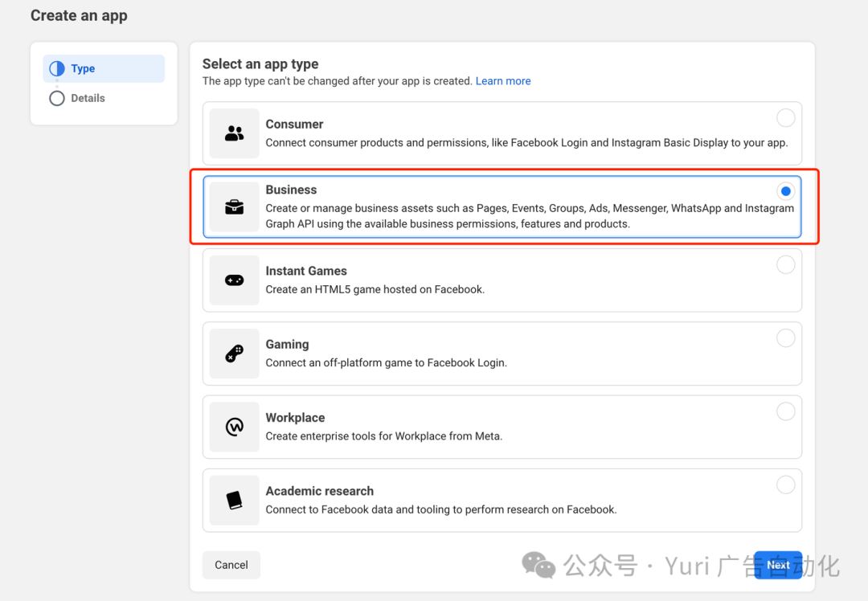Click the half-filled Type step icon
Screen dimensions: 868x601
pyautogui.click(x=57, y=68)
